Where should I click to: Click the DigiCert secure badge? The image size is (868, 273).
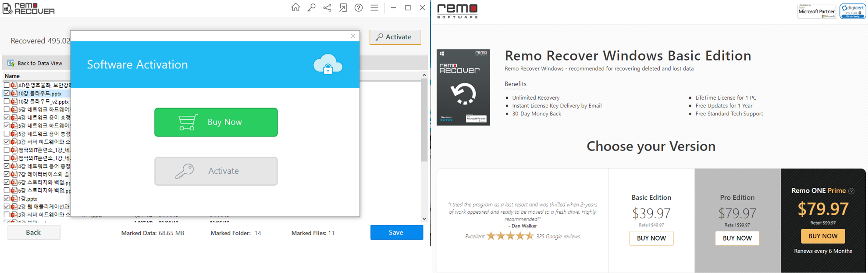(x=853, y=11)
